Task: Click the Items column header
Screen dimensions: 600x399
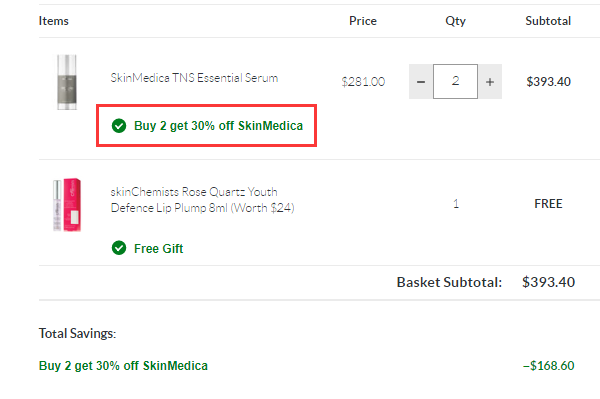Action: [x=54, y=21]
